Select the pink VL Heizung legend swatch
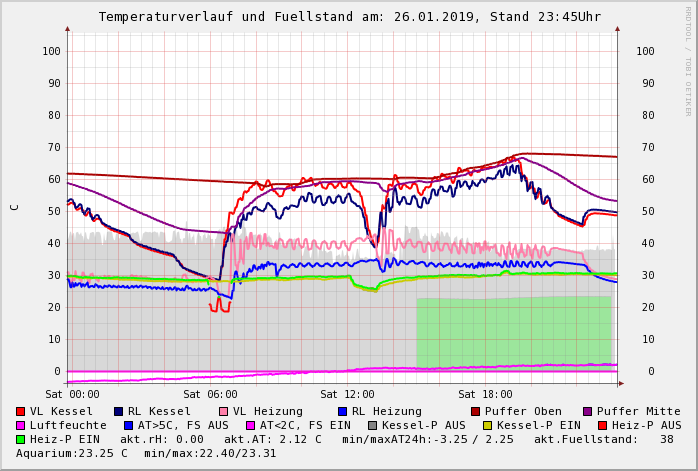The height and width of the screenshot is (471, 698). [223, 411]
